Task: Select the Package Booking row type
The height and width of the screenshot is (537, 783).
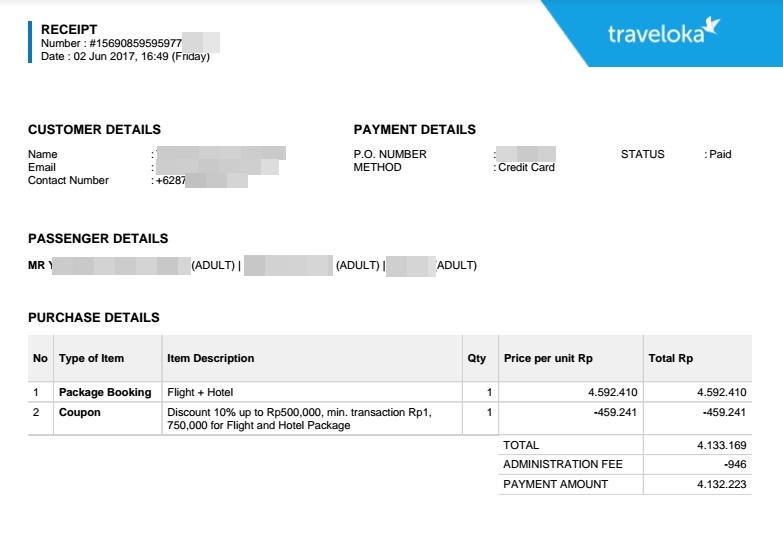Action: pyautogui.click(x=105, y=392)
